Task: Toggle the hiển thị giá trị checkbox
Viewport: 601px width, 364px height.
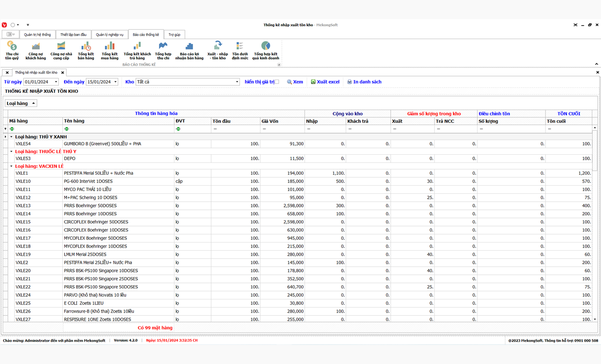Action: pyautogui.click(x=277, y=82)
